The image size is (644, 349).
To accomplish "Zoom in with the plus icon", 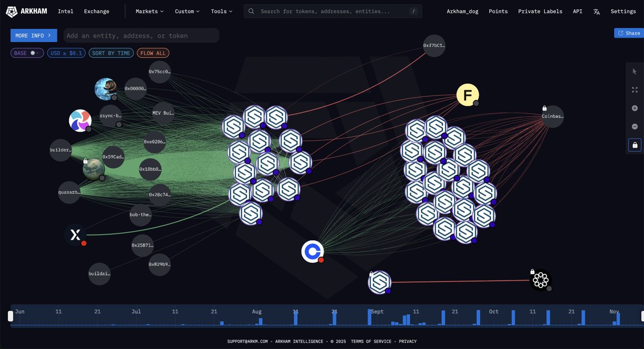I will pos(635,108).
